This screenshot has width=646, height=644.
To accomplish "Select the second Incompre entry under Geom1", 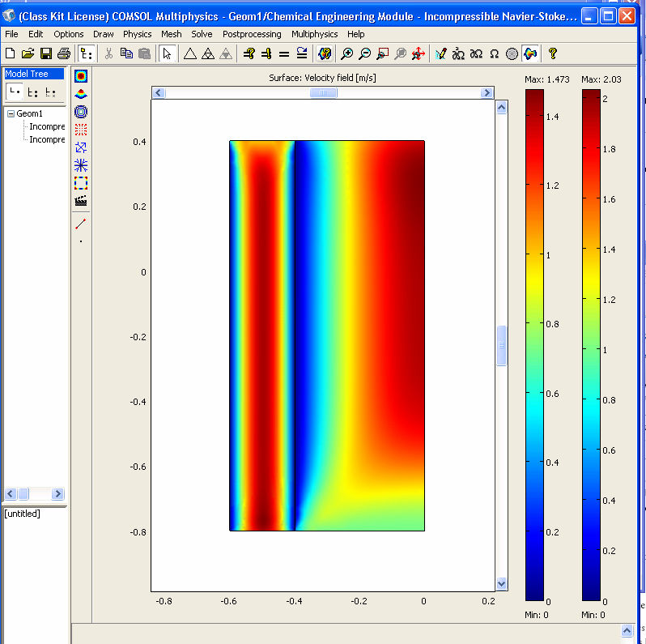I will [x=47, y=140].
